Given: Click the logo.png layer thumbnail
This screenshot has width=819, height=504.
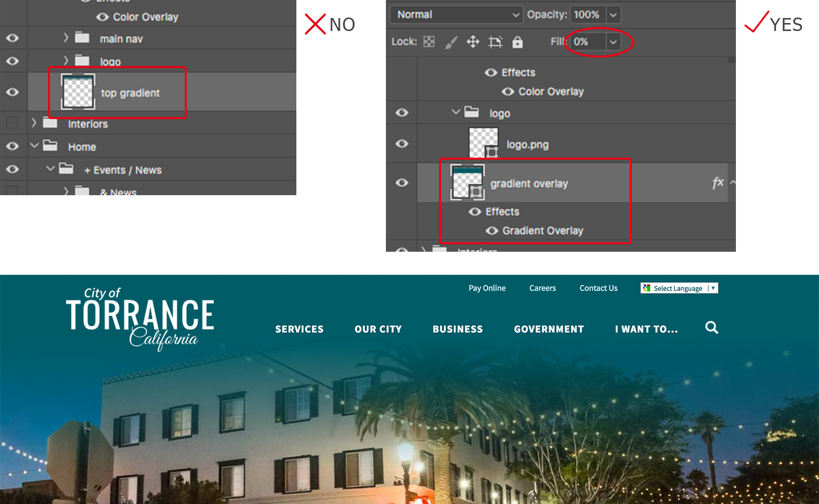Looking at the screenshot, I should [x=483, y=143].
